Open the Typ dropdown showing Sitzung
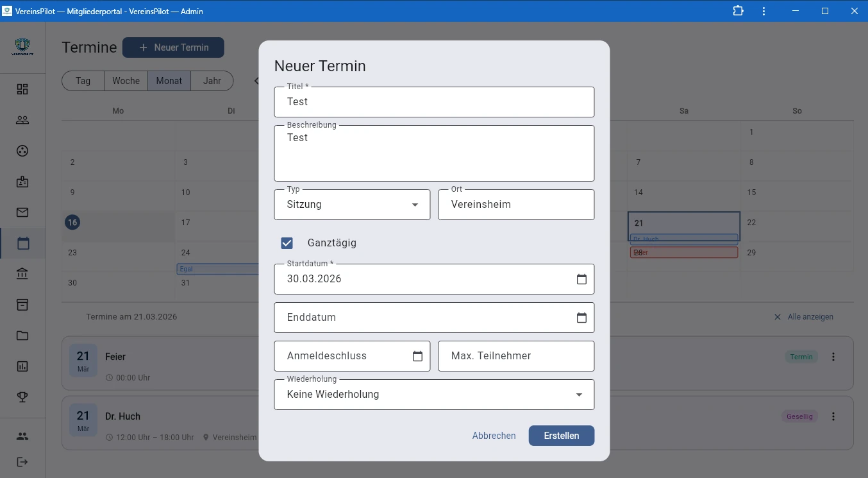Image resolution: width=868 pixels, height=478 pixels. [x=413, y=204]
